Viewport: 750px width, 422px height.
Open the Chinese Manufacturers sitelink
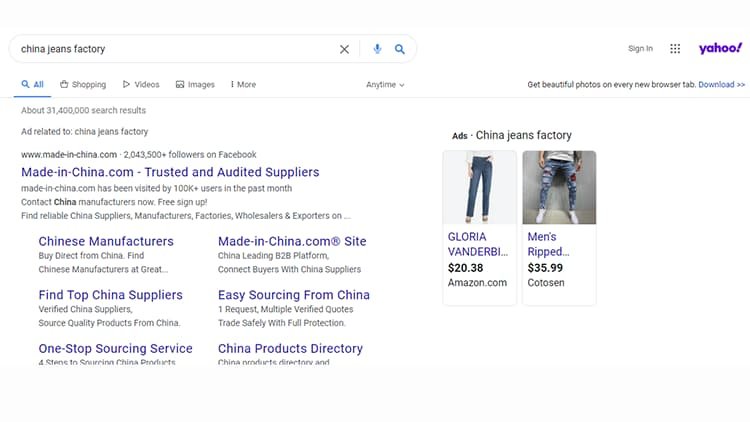pyautogui.click(x=106, y=241)
